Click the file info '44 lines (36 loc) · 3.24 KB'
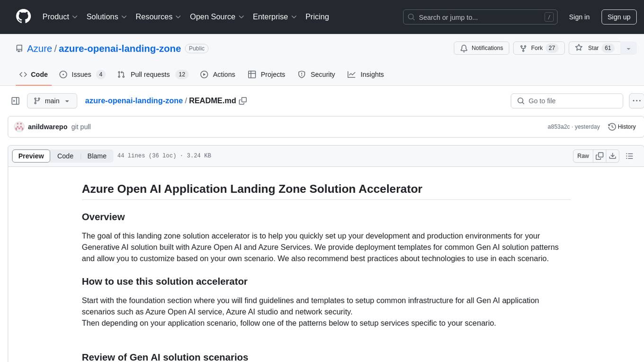644x362 pixels. tap(164, 156)
